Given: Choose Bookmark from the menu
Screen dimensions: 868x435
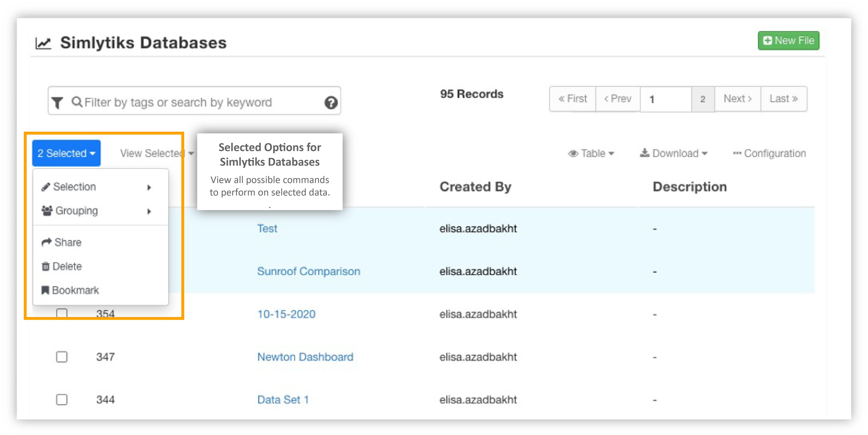Looking at the screenshot, I should pos(100,290).
